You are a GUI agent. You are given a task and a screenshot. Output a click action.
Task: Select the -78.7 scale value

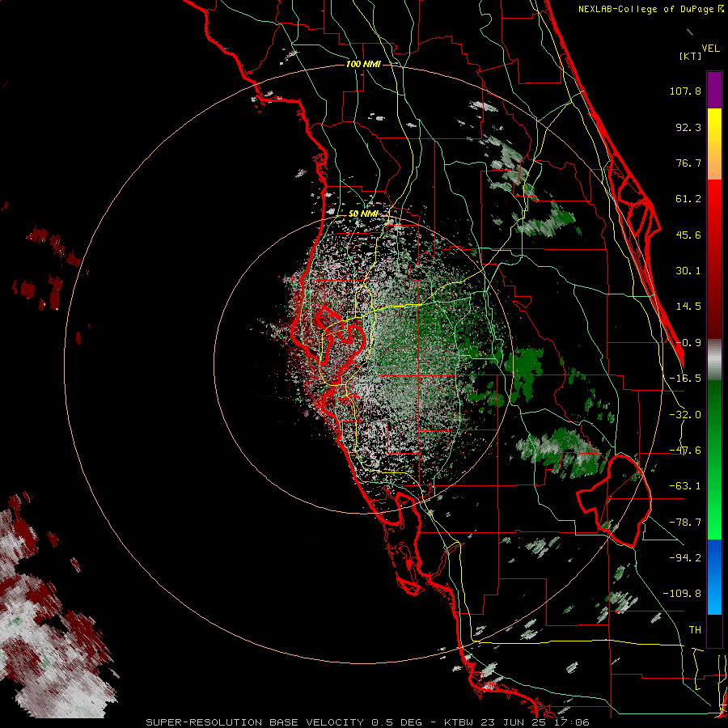(685, 523)
